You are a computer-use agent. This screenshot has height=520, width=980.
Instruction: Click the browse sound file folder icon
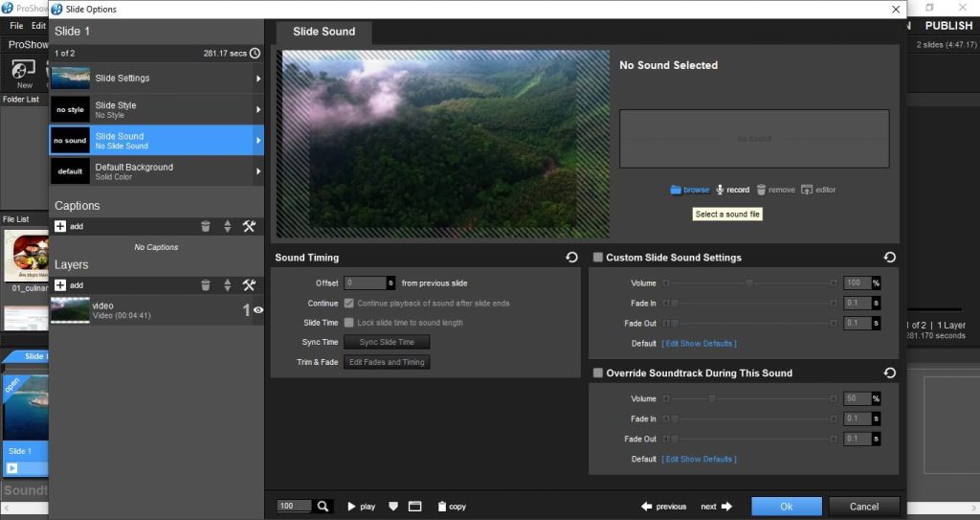[x=676, y=190]
